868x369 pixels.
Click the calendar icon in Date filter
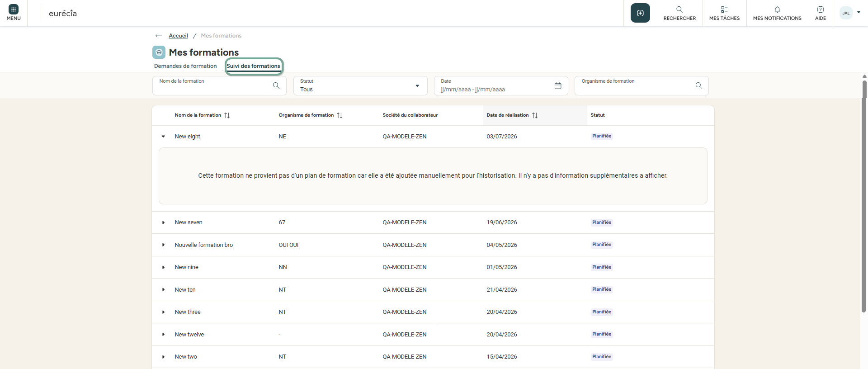point(558,85)
